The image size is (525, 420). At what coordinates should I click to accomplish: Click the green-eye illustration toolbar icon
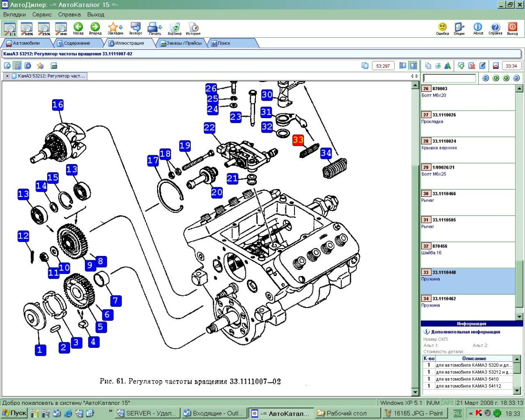[54, 66]
